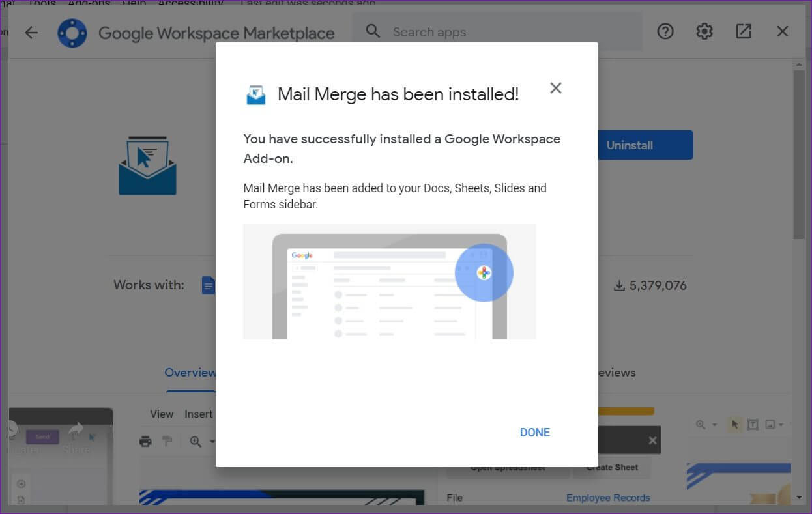
Task: Click the text box tool in right preview
Action: pyautogui.click(x=753, y=425)
